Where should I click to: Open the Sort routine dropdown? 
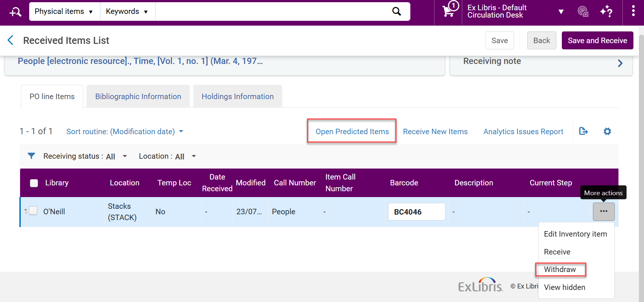(124, 131)
